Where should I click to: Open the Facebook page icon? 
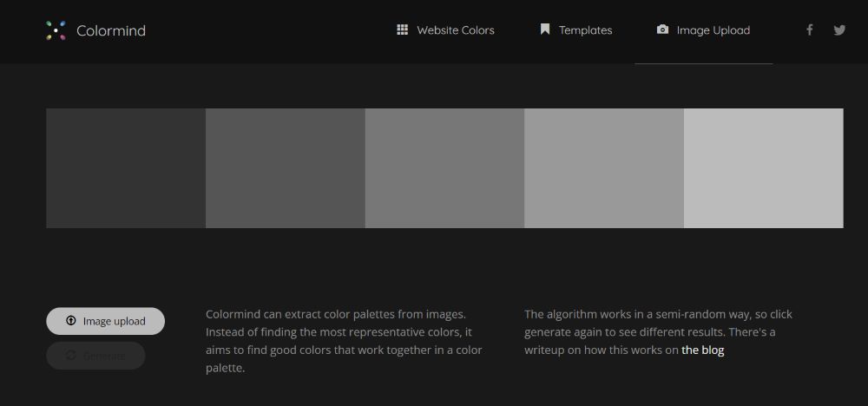pyautogui.click(x=810, y=29)
